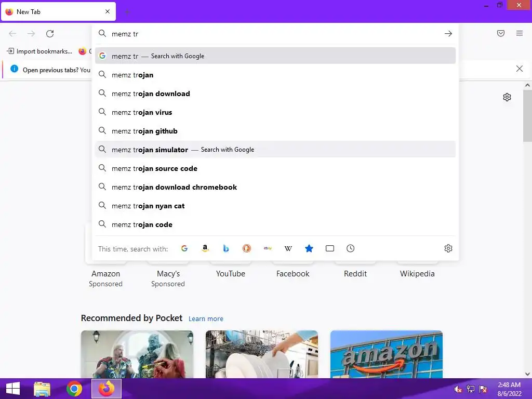Search this time with Amazon icon
This screenshot has width=532, height=399.
205,248
